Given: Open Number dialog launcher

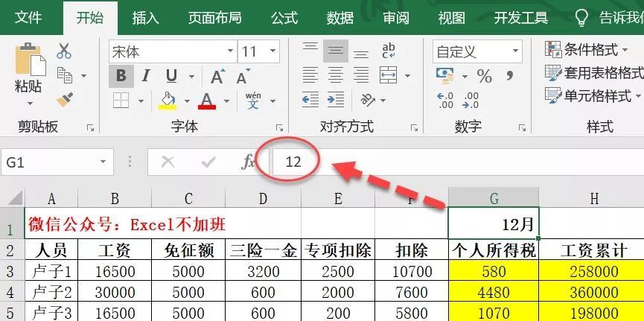Looking at the screenshot, I should (x=523, y=128).
